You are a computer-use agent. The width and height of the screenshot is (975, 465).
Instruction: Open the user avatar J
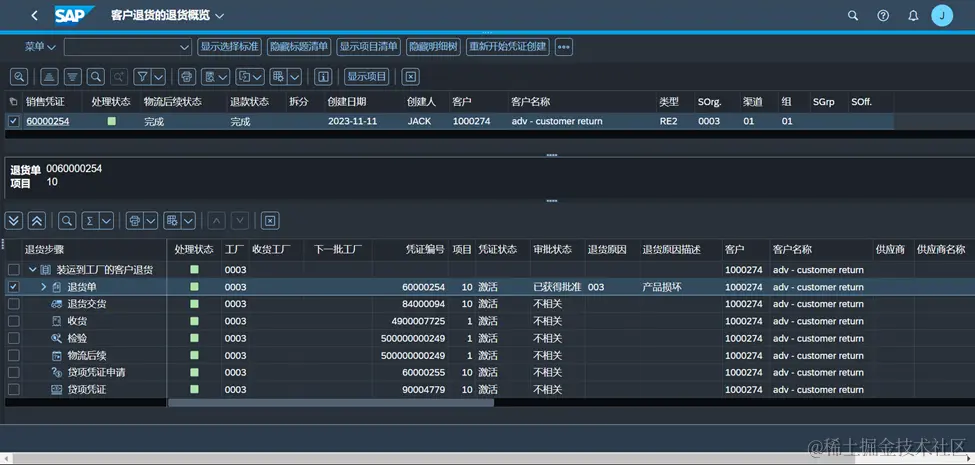[x=942, y=16]
